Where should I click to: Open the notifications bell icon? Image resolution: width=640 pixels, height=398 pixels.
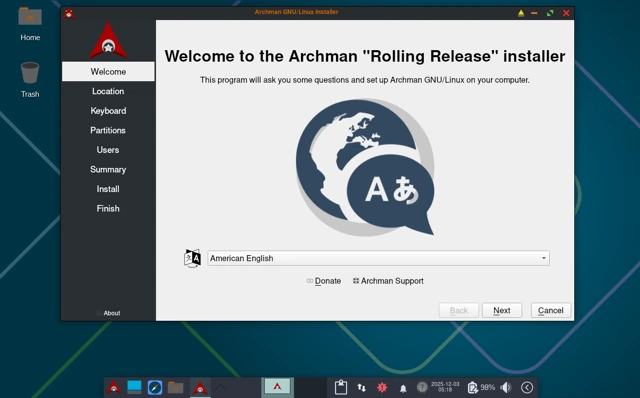403,388
